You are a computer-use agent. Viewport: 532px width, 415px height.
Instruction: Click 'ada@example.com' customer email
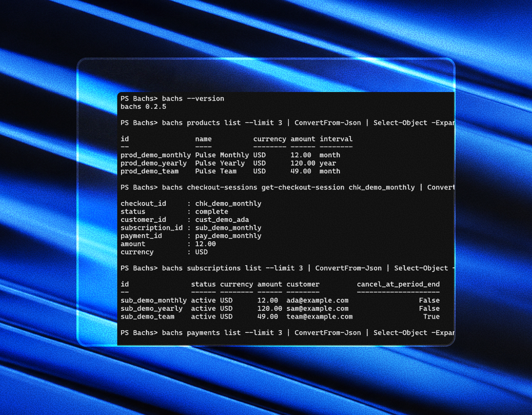[317, 300]
